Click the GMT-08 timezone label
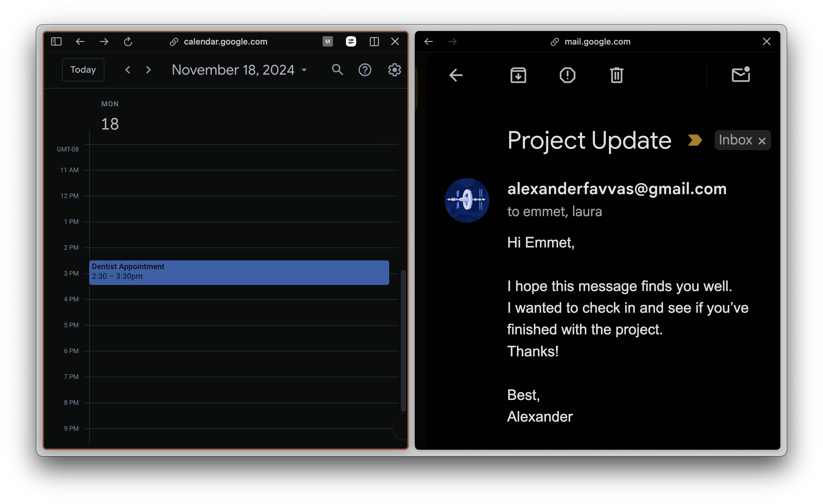This screenshot has height=504, width=823. (68, 149)
